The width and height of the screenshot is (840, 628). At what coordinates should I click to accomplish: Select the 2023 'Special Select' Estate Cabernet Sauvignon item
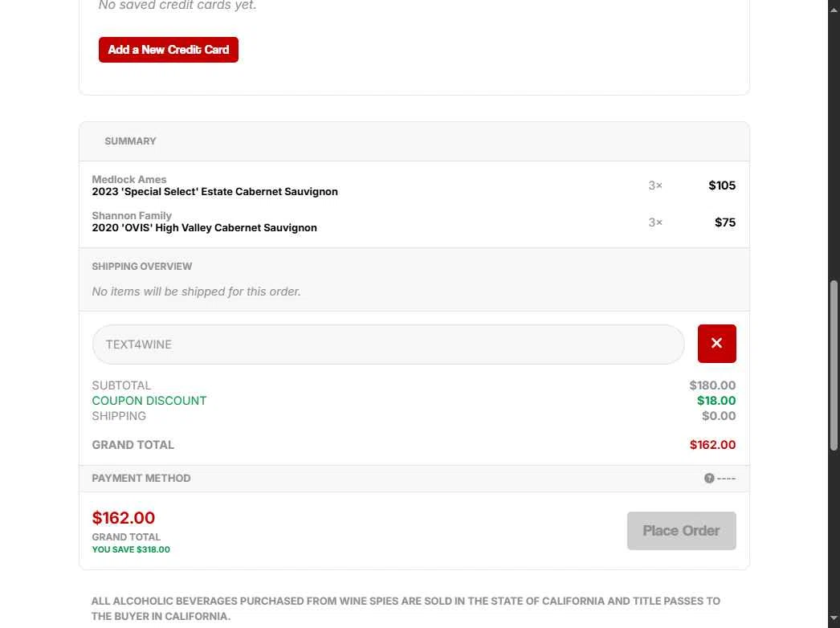tap(215, 191)
